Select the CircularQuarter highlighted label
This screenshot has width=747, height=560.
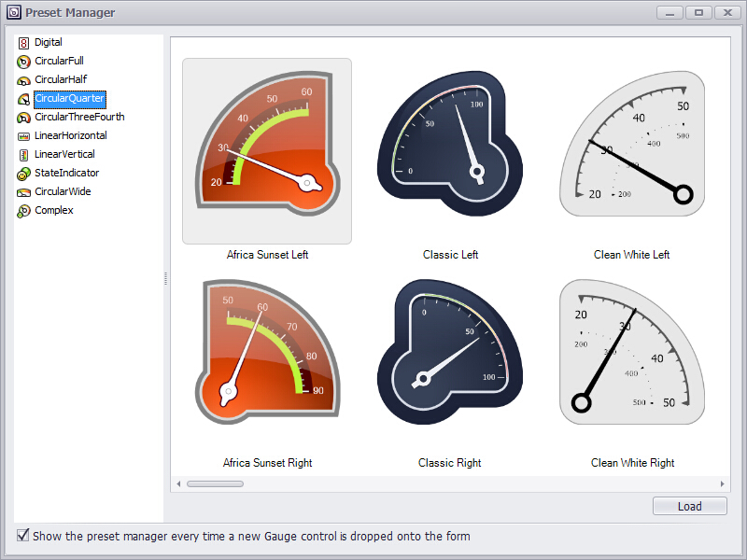[x=69, y=99]
